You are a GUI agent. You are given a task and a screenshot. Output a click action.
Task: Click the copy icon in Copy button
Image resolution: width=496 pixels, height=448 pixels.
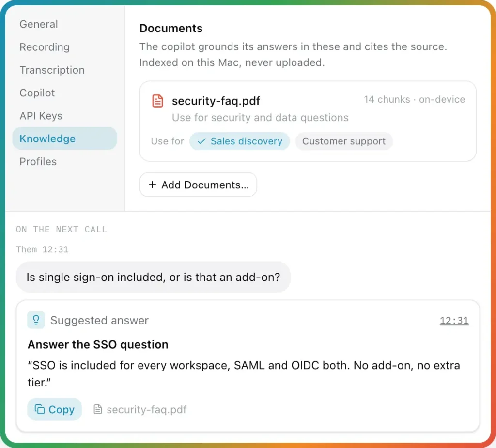coord(40,409)
